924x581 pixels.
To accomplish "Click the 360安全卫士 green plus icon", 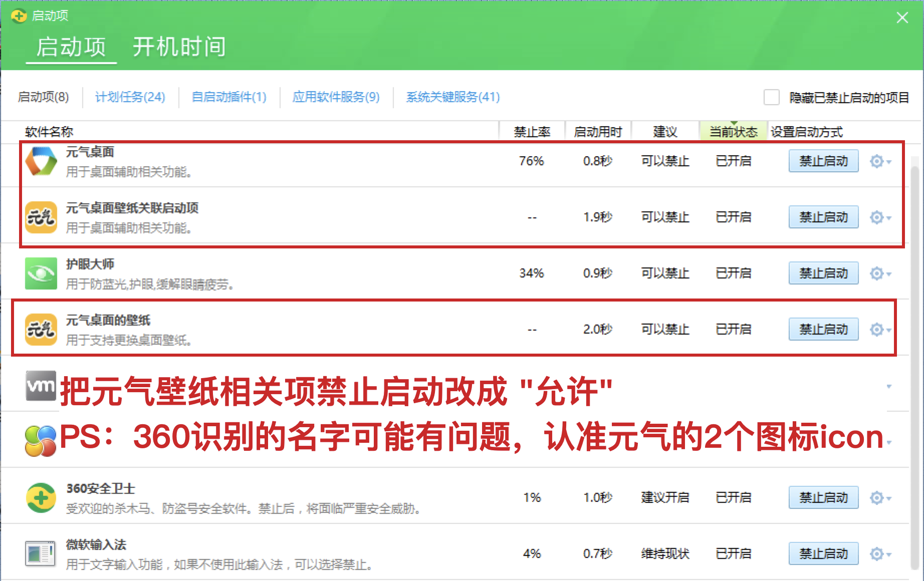I will pyautogui.click(x=41, y=498).
